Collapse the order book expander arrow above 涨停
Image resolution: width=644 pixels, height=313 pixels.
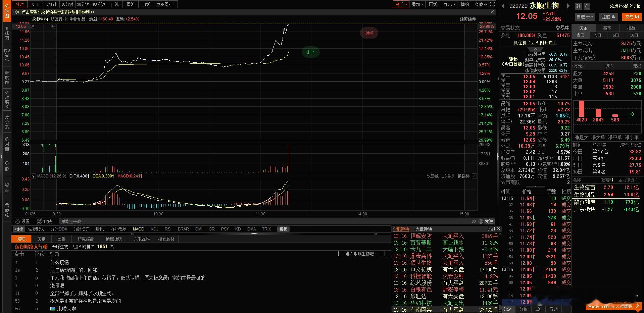click(x=535, y=49)
